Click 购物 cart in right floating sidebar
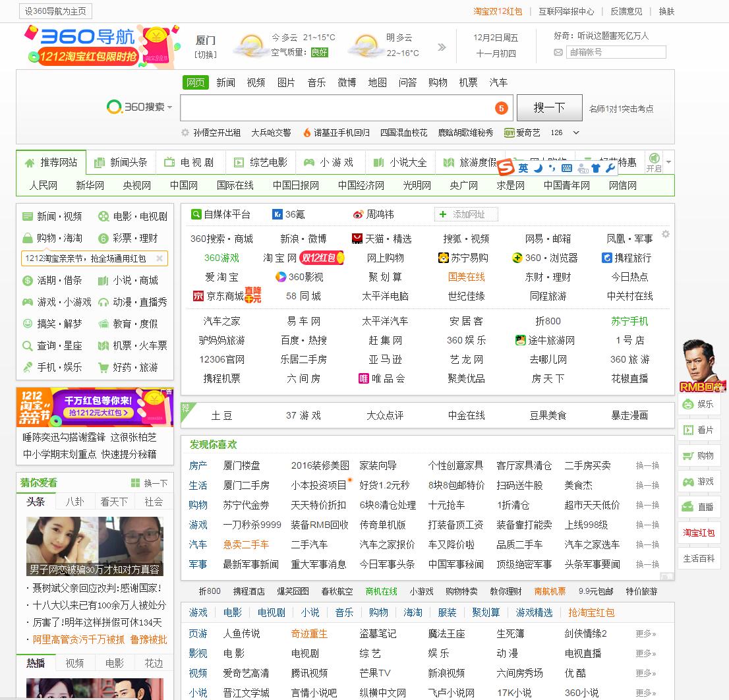Image resolution: width=729 pixels, height=700 pixels. tap(699, 455)
